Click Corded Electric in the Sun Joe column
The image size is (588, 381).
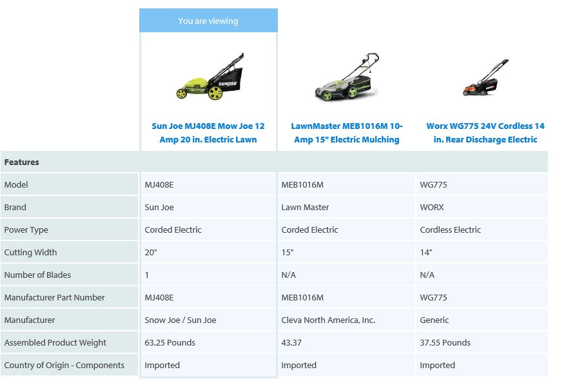coord(173,230)
